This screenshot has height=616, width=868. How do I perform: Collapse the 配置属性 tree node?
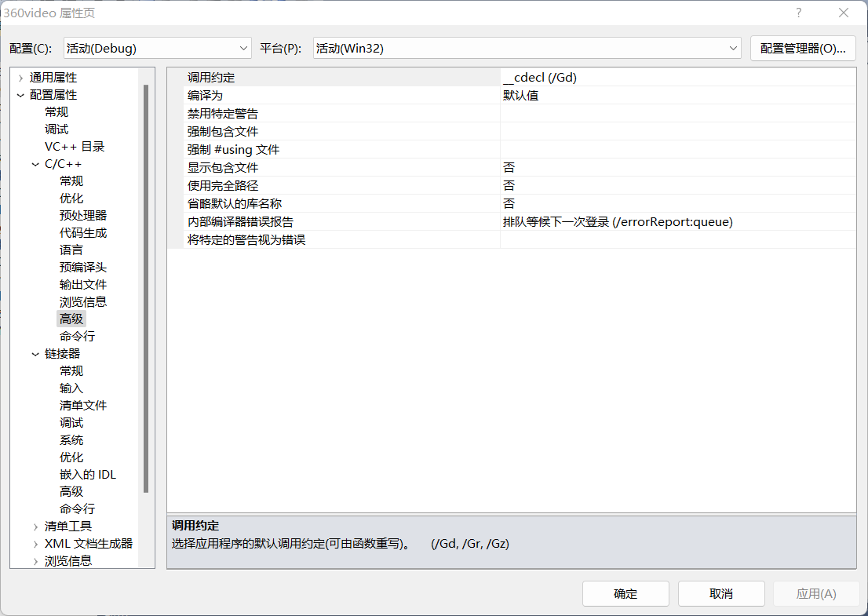coord(20,94)
